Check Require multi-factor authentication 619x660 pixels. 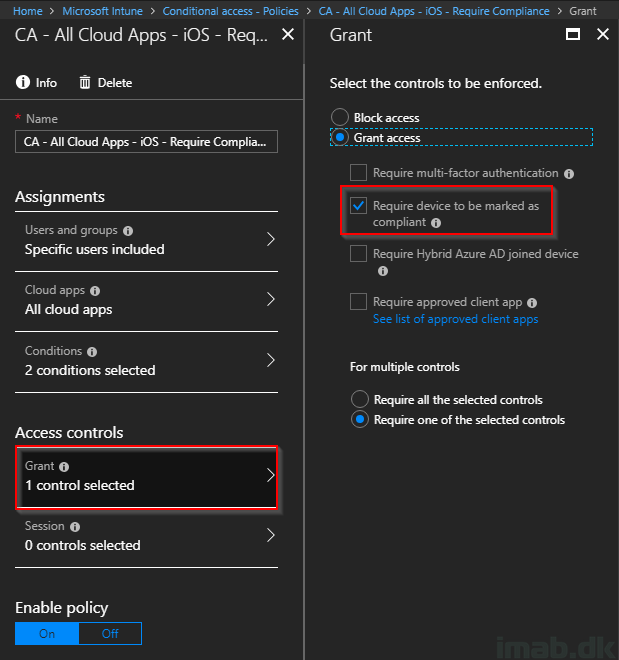click(x=358, y=173)
